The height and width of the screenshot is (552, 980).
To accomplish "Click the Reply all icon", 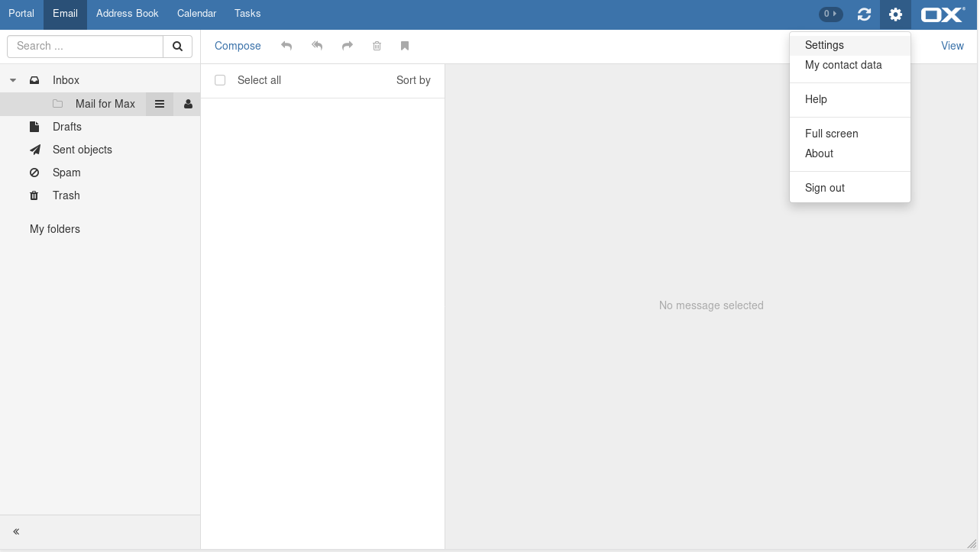I will click(317, 46).
